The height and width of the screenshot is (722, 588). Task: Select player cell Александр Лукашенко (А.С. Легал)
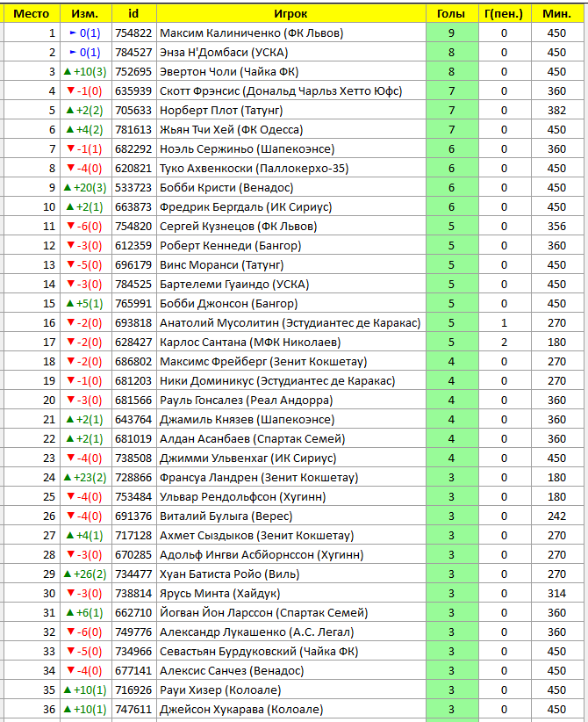coord(291,632)
